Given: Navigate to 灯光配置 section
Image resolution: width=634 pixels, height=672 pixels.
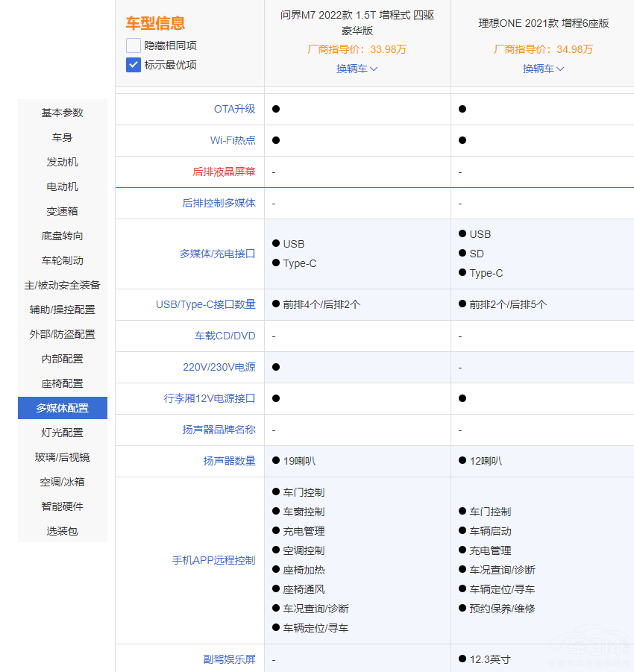Looking at the screenshot, I should pos(63,433).
